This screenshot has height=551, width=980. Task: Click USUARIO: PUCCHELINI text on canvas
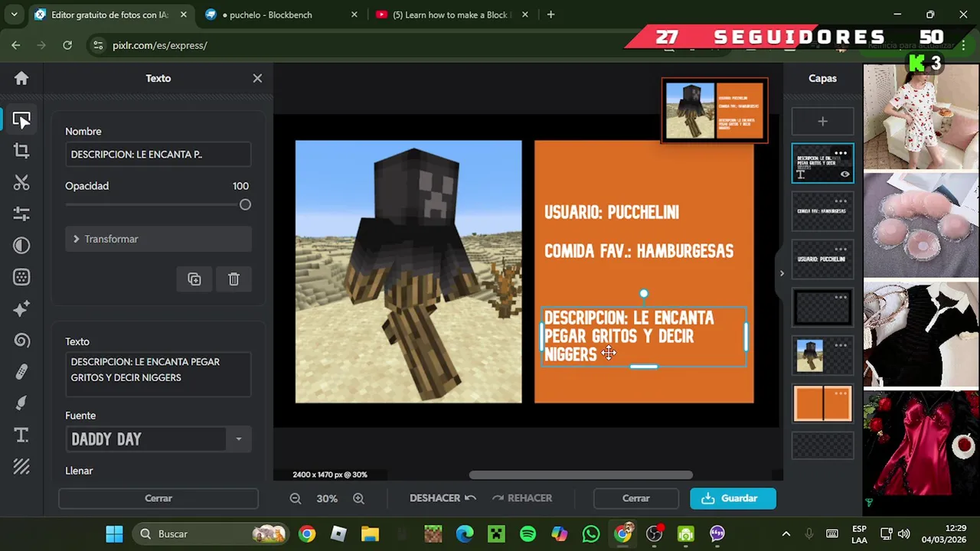click(x=611, y=213)
